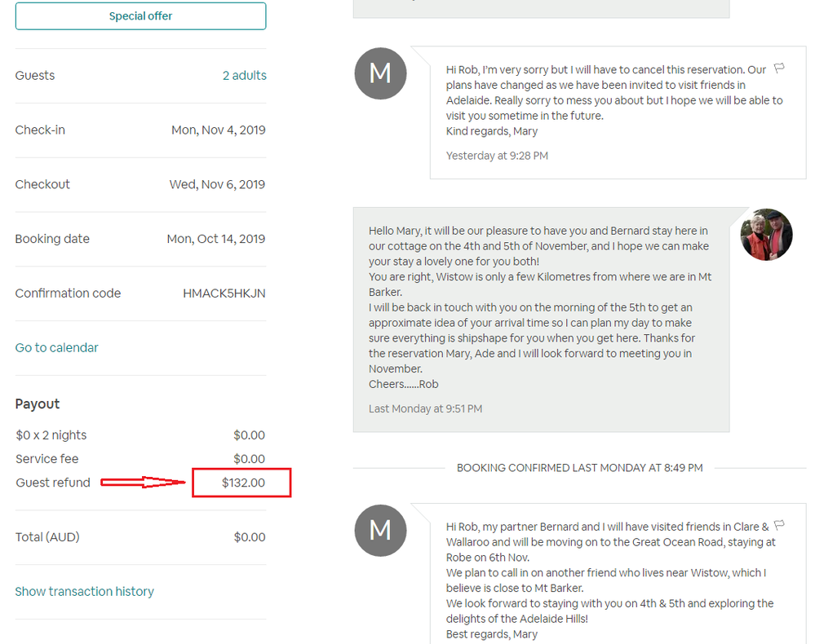
Task: Flag Mary's cancellation message
Action: pyautogui.click(x=779, y=68)
